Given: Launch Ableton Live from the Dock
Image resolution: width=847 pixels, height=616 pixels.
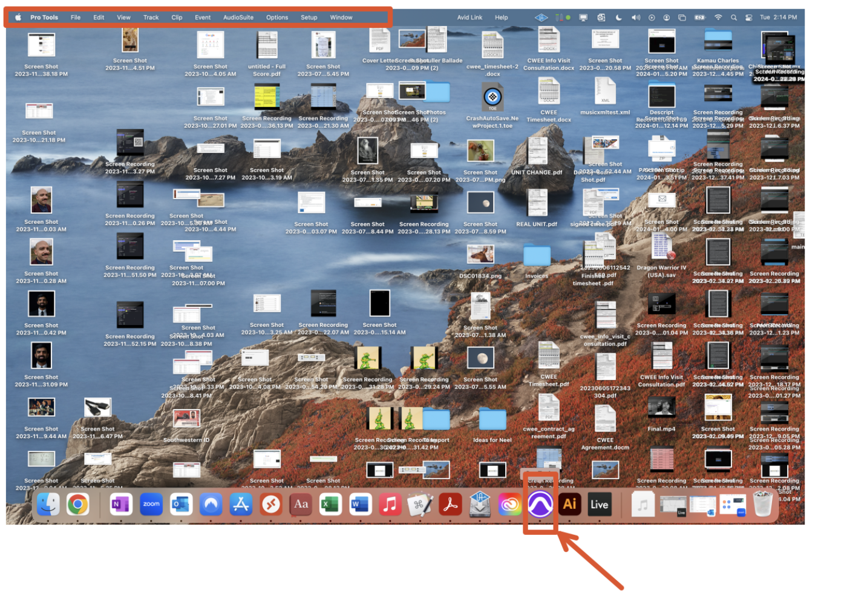Looking at the screenshot, I should [x=600, y=504].
